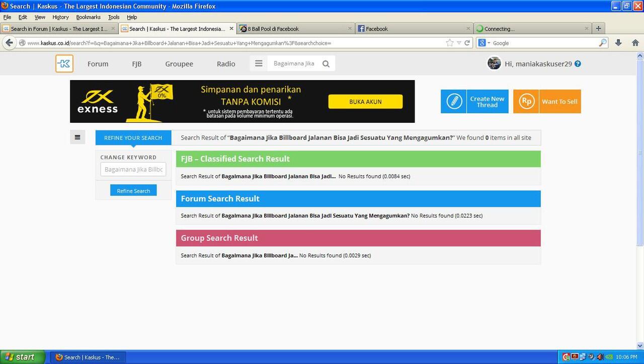This screenshot has height=364, width=644.
Task: Open the help question mark icon
Action: [x=578, y=64]
